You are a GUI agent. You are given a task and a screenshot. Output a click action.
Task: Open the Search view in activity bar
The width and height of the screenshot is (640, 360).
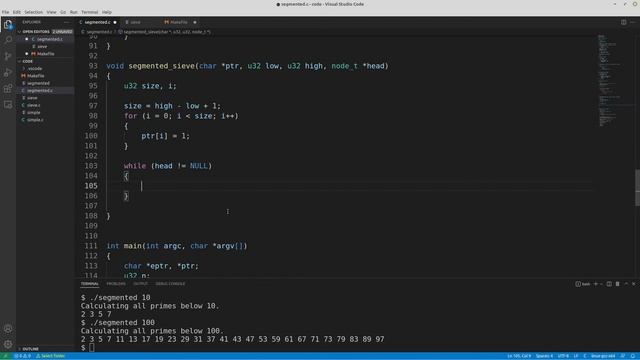8,40
